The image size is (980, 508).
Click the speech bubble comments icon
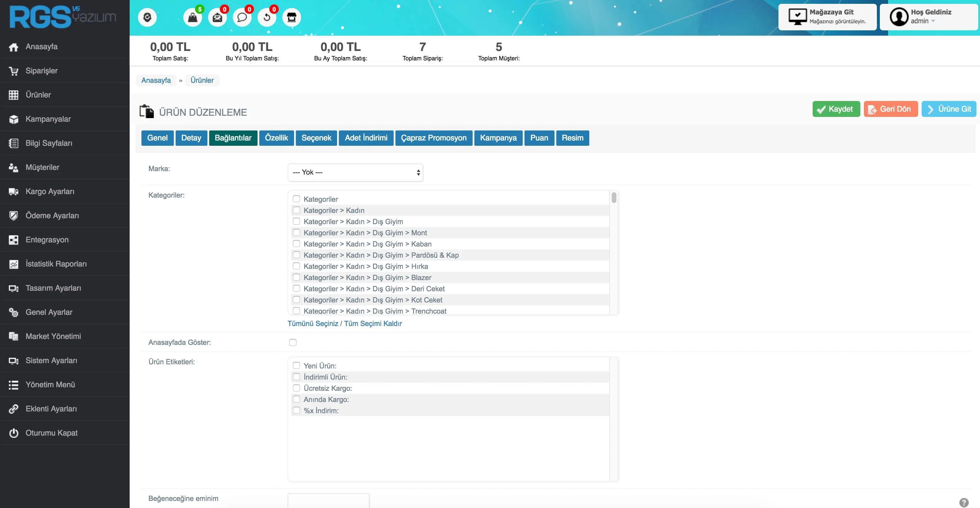242,17
